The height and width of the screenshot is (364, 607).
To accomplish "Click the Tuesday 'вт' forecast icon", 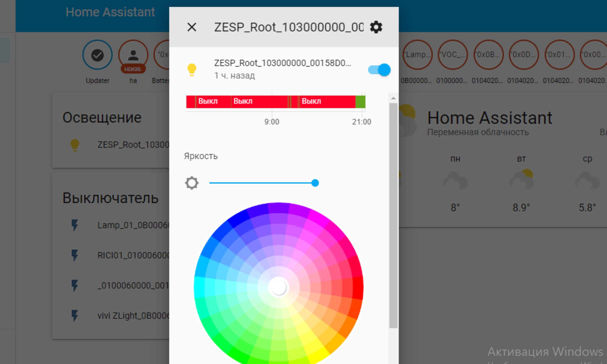I will [521, 180].
